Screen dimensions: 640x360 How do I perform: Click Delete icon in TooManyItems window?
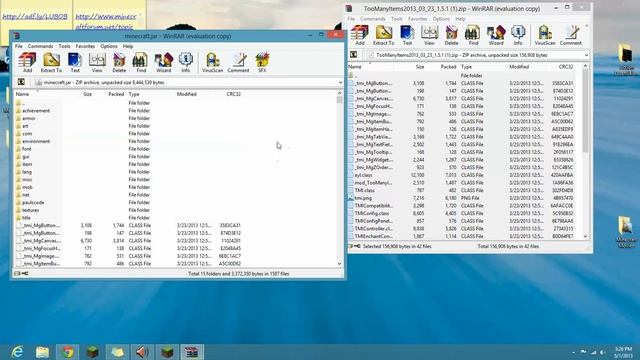[x=451, y=35]
